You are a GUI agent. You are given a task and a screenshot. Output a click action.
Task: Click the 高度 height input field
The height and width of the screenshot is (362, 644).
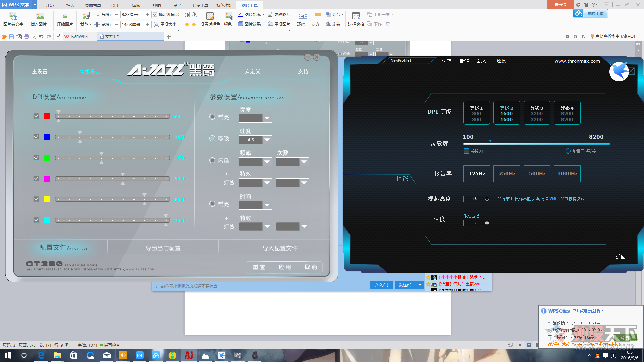pyautogui.click(x=132, y=14)
